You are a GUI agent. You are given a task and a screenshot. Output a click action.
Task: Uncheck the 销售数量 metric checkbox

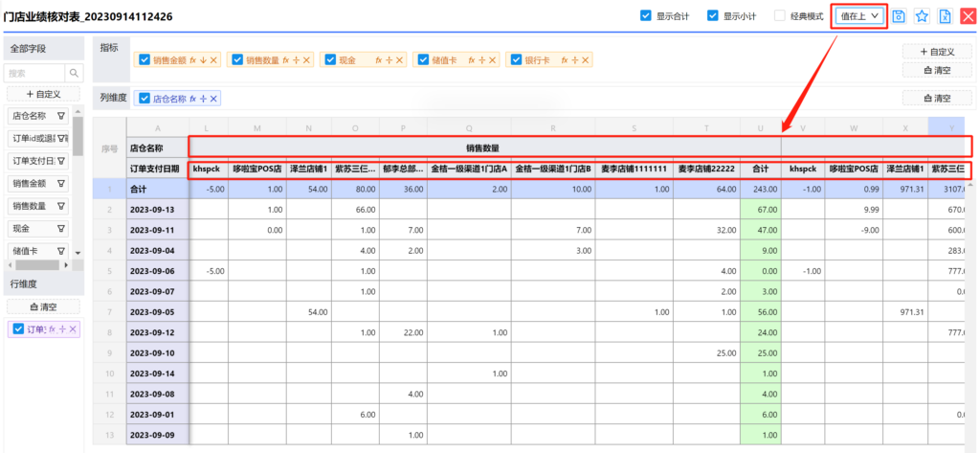pyautogui.click(x=237, y=60)
